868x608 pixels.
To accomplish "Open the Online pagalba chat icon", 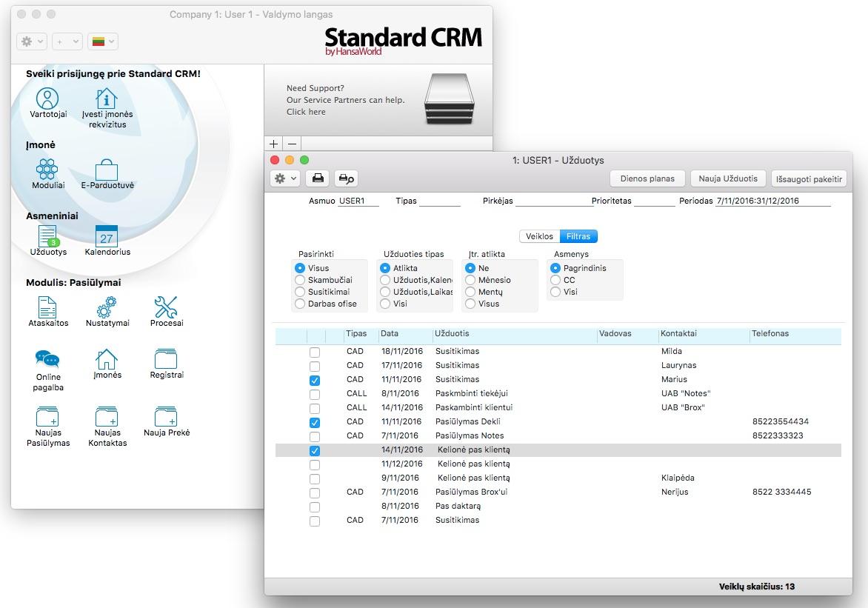I will coord(47,359).
